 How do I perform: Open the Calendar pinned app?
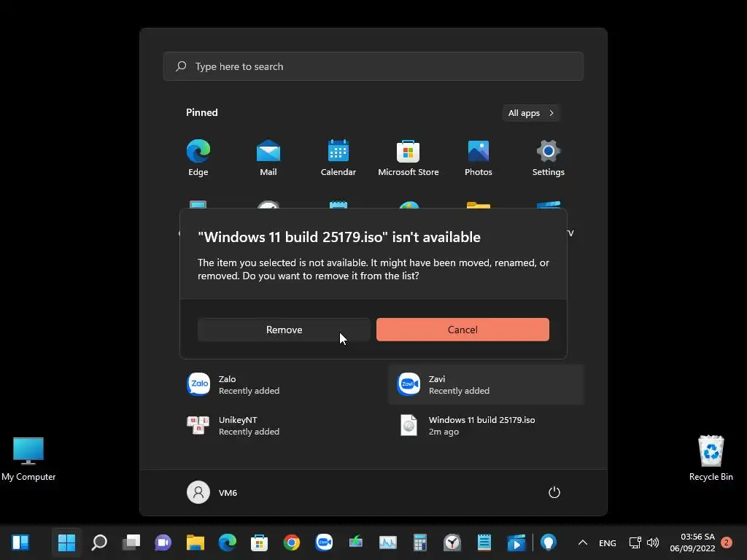338,157
